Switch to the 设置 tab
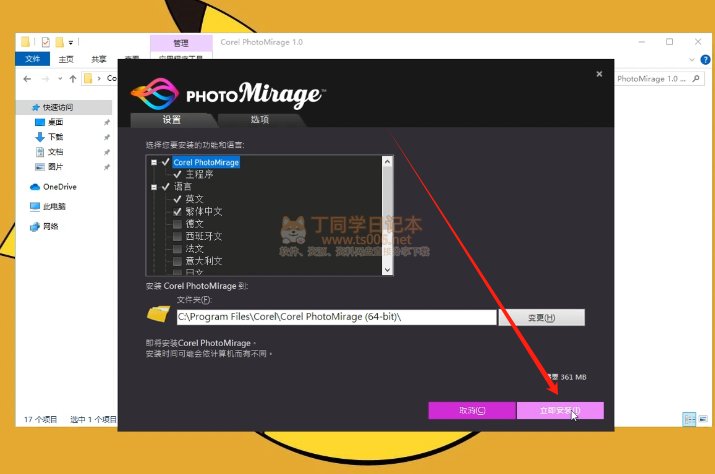 171,120
